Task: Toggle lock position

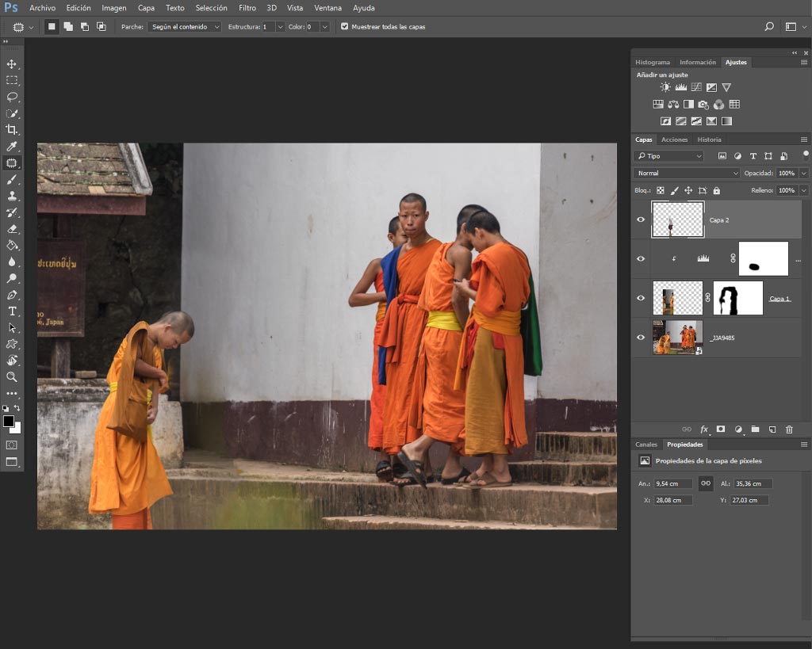Action: (688, 190)
